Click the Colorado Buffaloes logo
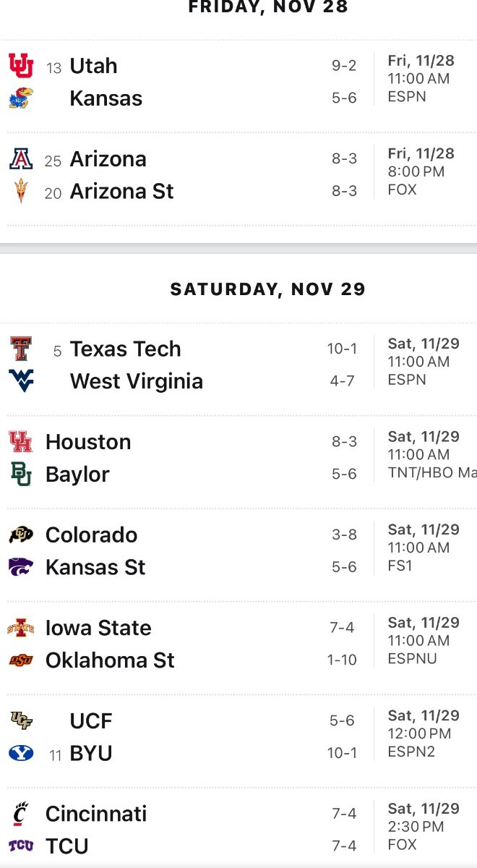 21,535
